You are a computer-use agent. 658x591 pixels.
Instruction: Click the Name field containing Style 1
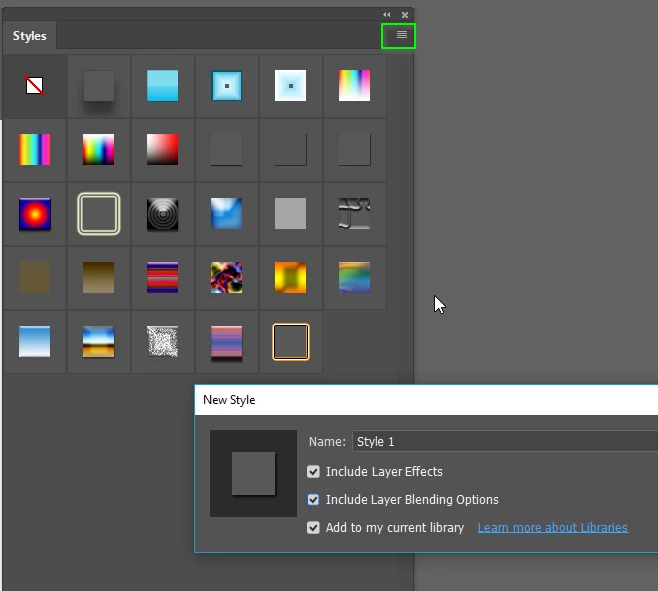[x=505, y=442]
